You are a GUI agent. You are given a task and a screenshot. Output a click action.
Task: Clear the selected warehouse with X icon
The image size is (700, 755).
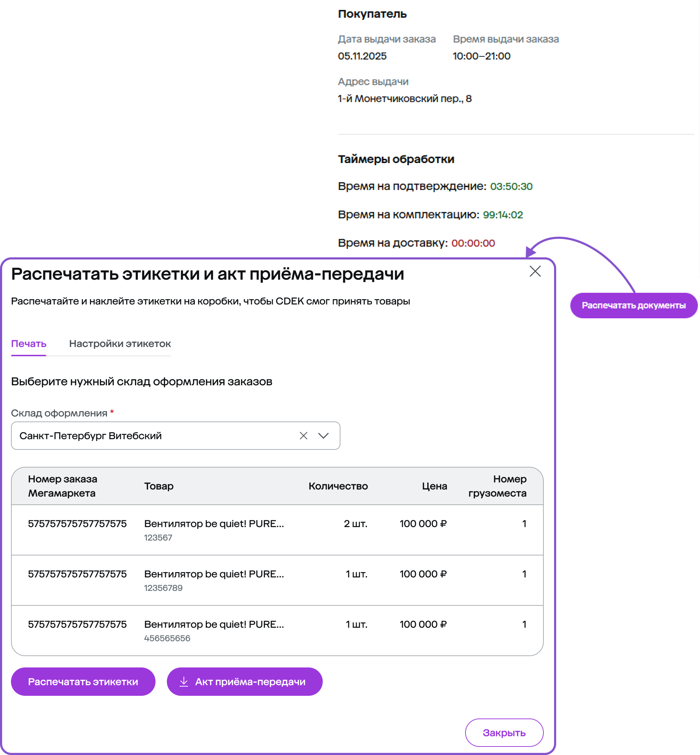[x=303, y=436]
